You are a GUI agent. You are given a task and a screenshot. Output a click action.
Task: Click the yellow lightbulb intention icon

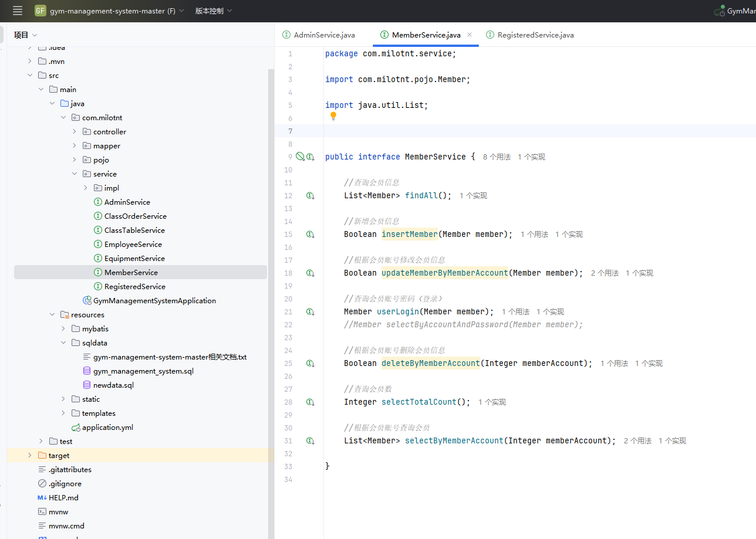pyautogui.click(x=333, y=116)
